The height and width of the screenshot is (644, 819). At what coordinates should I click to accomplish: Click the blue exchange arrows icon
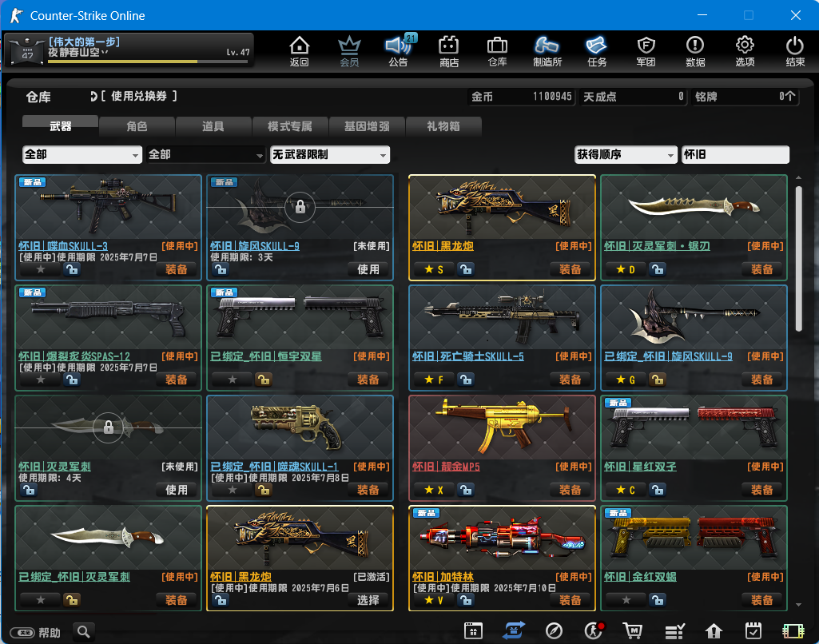point(514,631)
